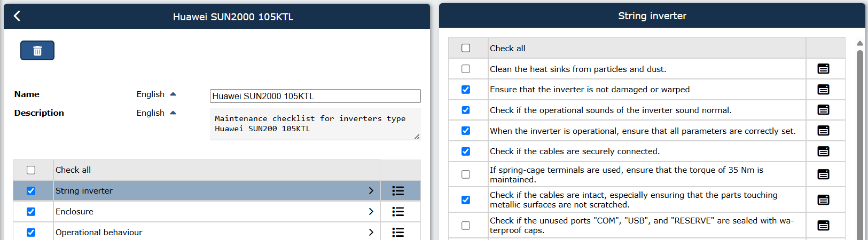Open Description language dropdown English
The height and width of the screenshot is (240, 868).
click(x=156, y=113)
